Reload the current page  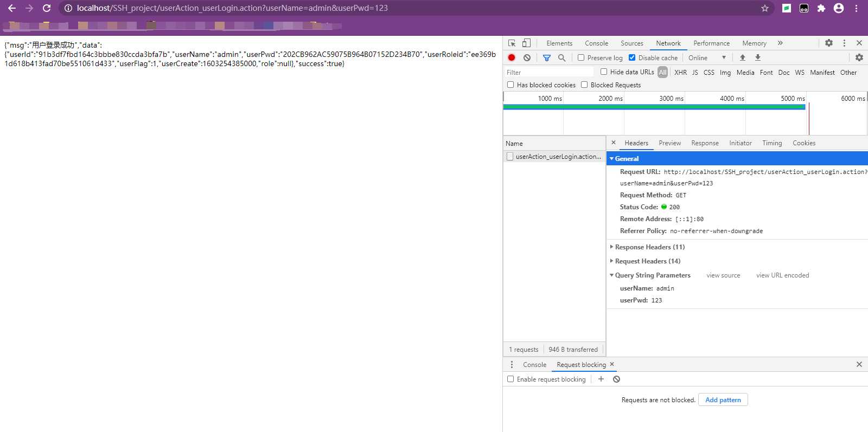pyautogui.click(x=47, y=8)
